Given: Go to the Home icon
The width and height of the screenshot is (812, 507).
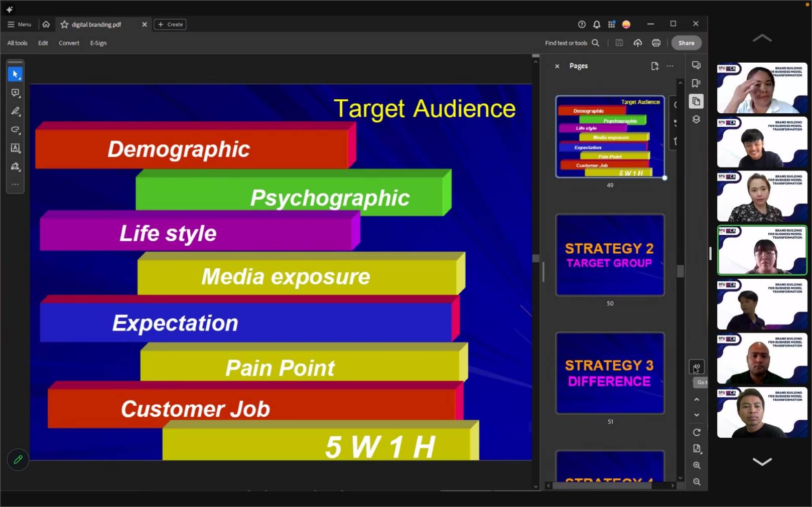Looking at the screenshot, I should [46, 24].
